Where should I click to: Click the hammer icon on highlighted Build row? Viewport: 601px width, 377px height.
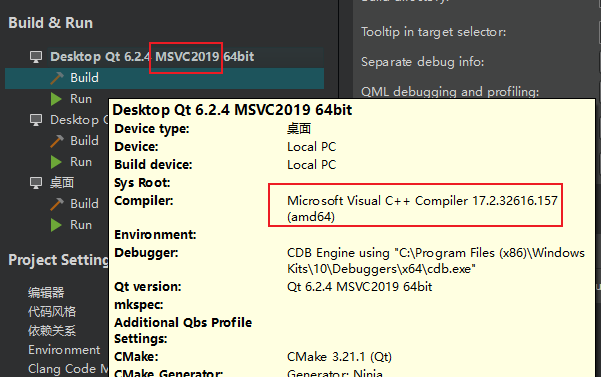(x=57, y=78)
